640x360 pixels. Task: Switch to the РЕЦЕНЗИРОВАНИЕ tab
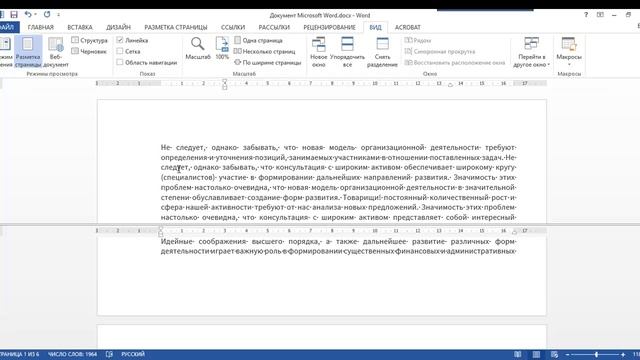329,27
